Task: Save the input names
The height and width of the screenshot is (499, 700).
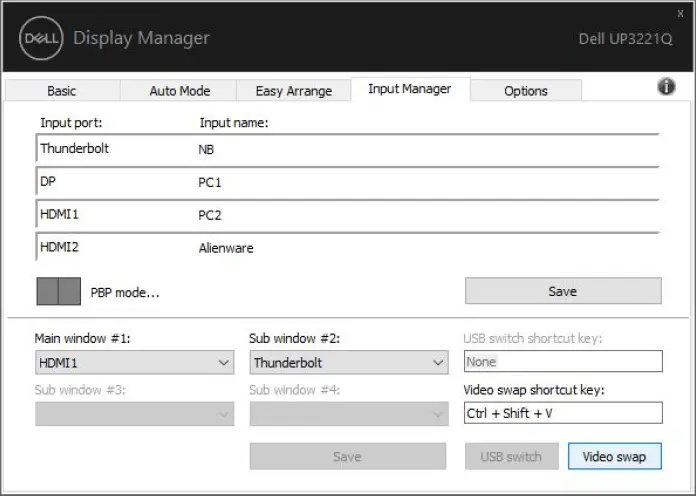Action: pos(563,291)
